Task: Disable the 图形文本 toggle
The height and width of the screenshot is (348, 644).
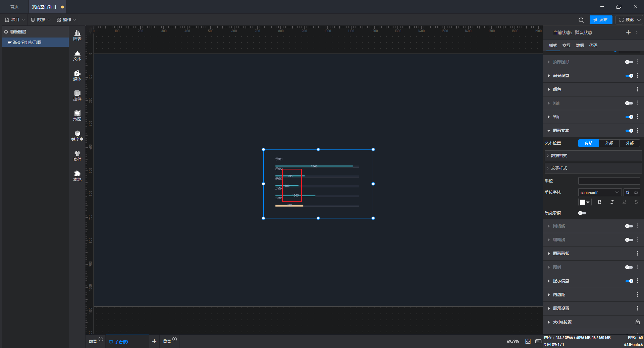Action: click(x=629, y=131)
